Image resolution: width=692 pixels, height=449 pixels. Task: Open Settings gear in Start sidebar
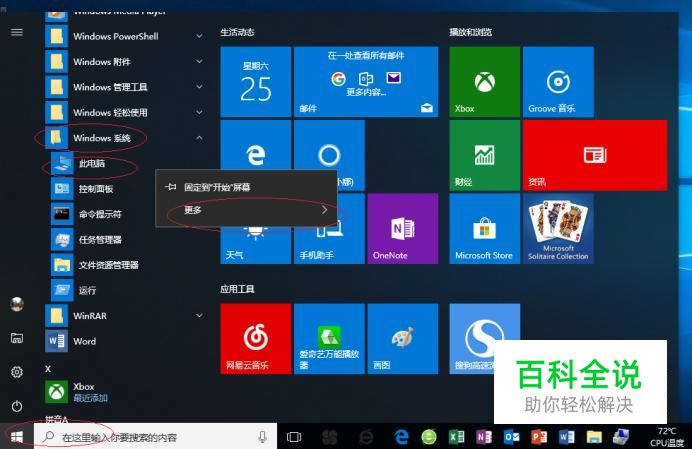click(x=17, y=372)
